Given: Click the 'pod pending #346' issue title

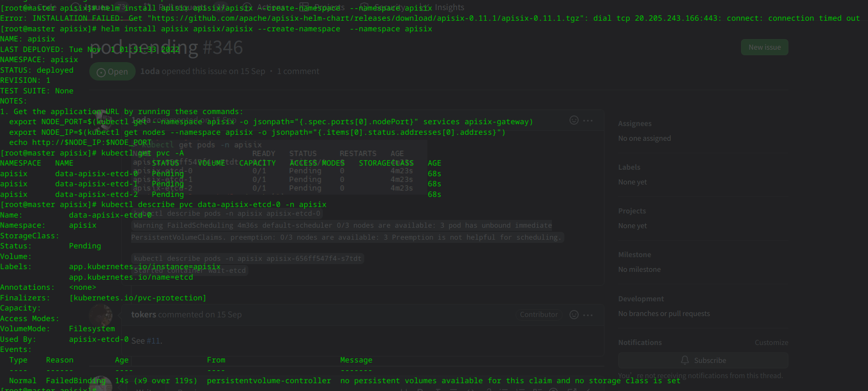Looking at the screenshot, I should click(x=166, y=47).
